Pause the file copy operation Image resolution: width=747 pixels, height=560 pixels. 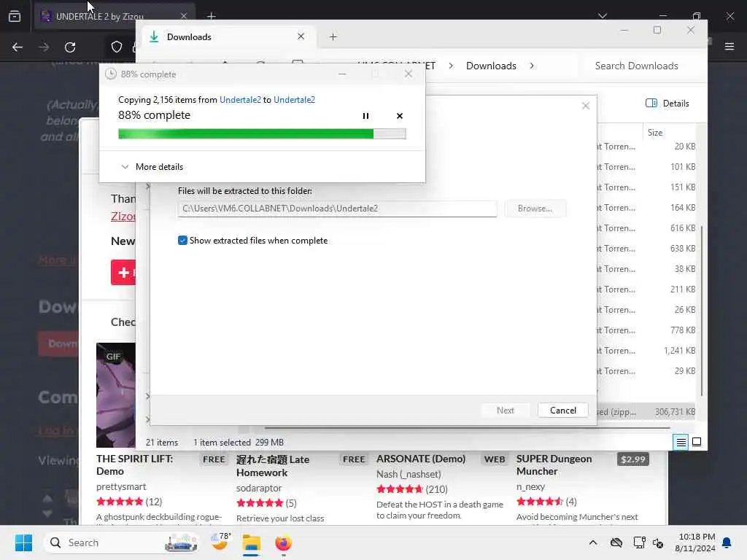[365, 116]
